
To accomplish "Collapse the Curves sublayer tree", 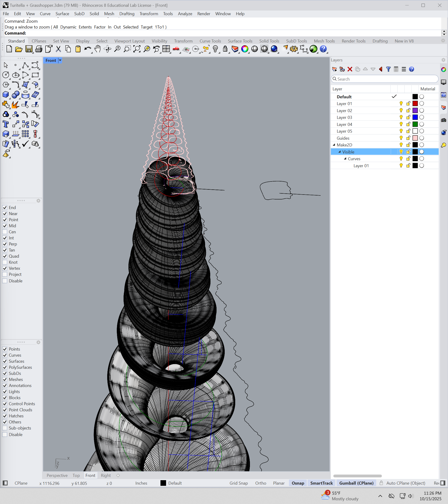I will point(345,159).
